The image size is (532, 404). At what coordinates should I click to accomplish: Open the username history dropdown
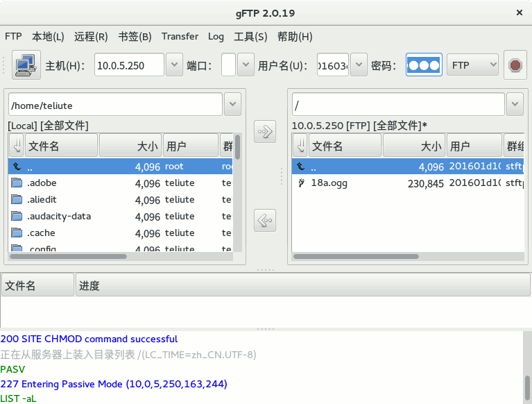pos(359,65)
